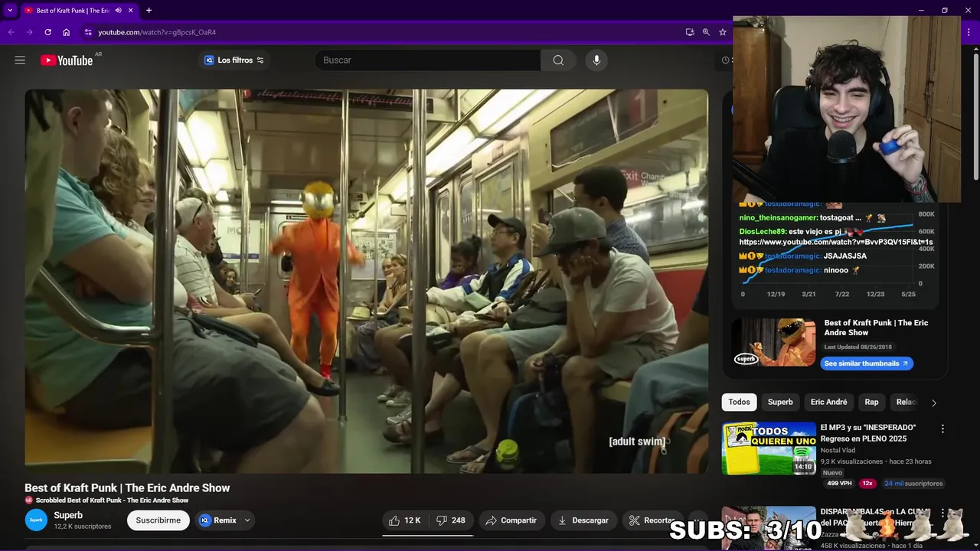Image resolution: width=980 pixels, height=551 pixels.
Task: Open the YouTube hamburger guide menu
Action: [x=20, y=60]
